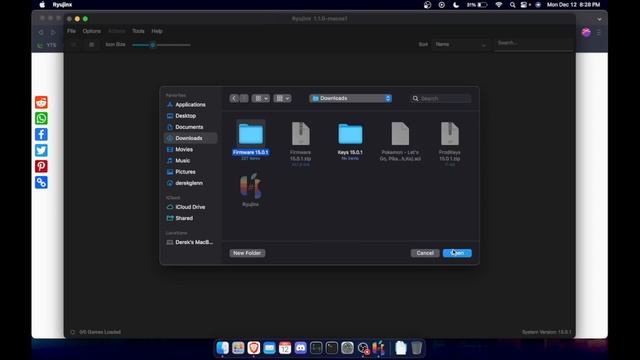Viewport: 640px width, 360px height.
Task: Click the menu bar date and time
Action: [x=573, y=5]
